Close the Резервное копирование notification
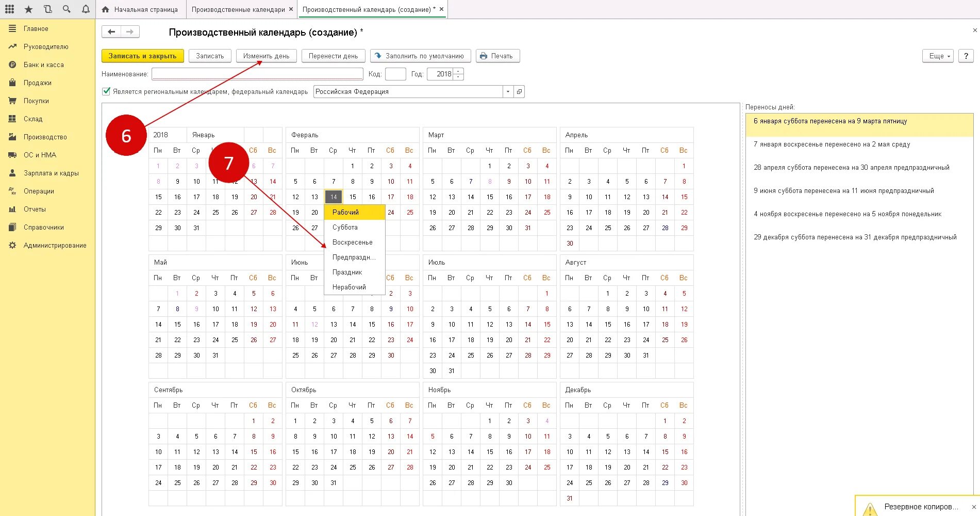This screenshot has width=980, height=516. coord(973,507)
